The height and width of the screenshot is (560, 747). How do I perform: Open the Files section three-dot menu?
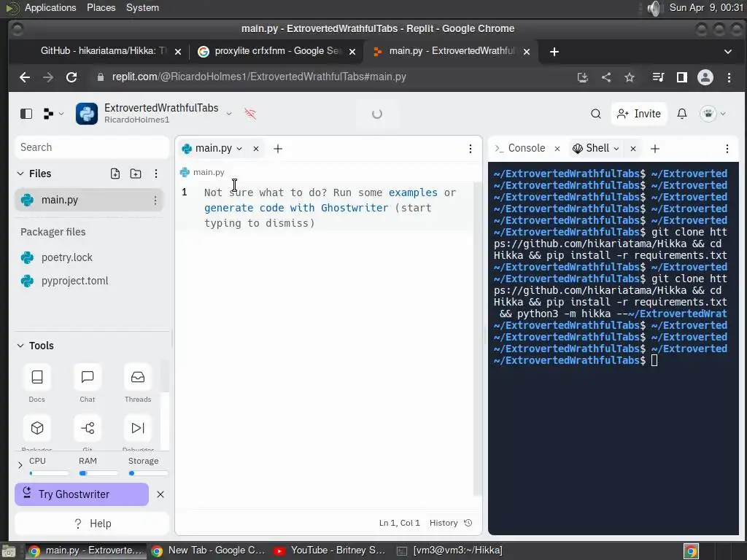(156, 174)
